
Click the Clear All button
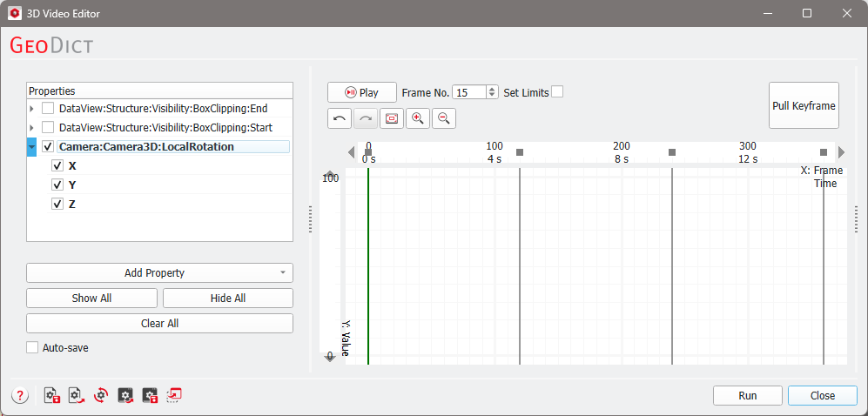click(x=159, y=324)
